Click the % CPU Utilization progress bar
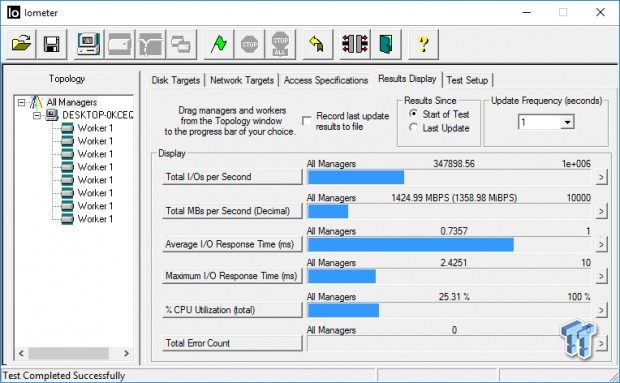The height and width of the screenshot is (383, 620). pyautogui.click(x=450, y=311)
